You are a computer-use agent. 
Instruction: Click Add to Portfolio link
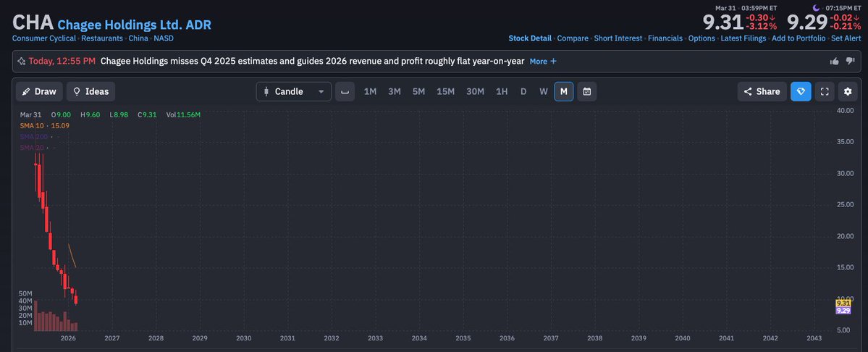point(799,38)
